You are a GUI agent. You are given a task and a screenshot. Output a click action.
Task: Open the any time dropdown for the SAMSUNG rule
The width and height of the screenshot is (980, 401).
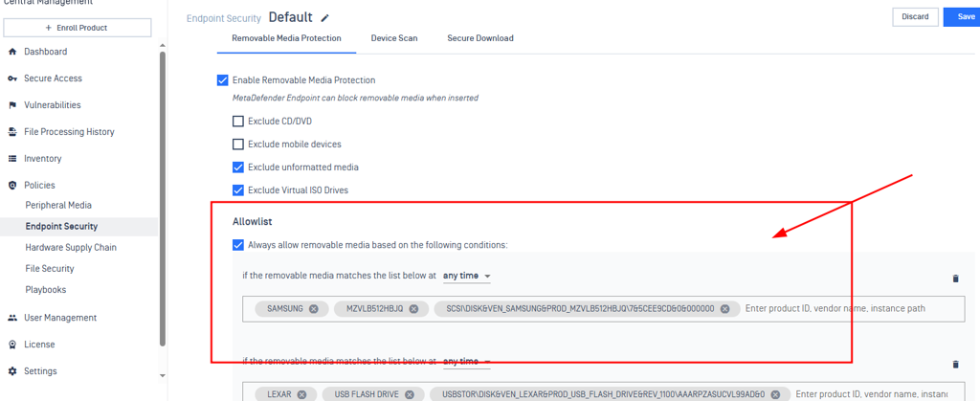466,276
